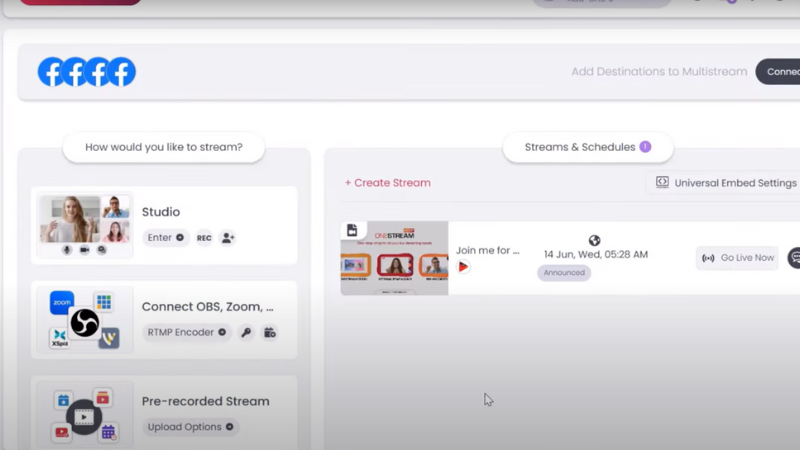Click Add Destinations to Multistream text

[659, 72]
